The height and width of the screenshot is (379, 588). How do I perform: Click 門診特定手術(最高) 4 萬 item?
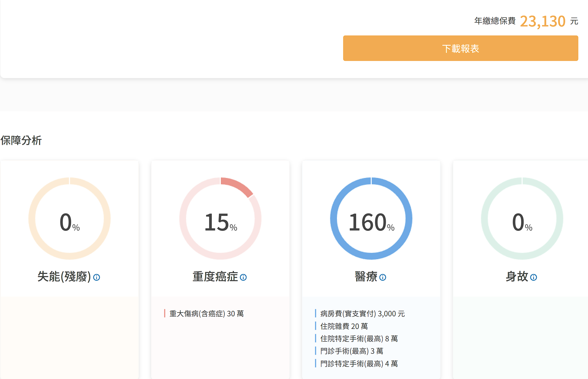point(359,364)
